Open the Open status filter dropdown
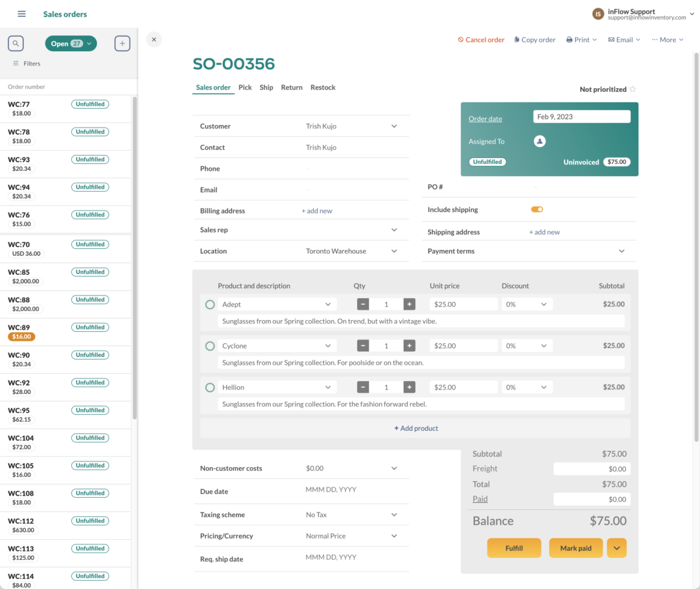Viewport: 700px width, 589px height. (x=71, y=43)
